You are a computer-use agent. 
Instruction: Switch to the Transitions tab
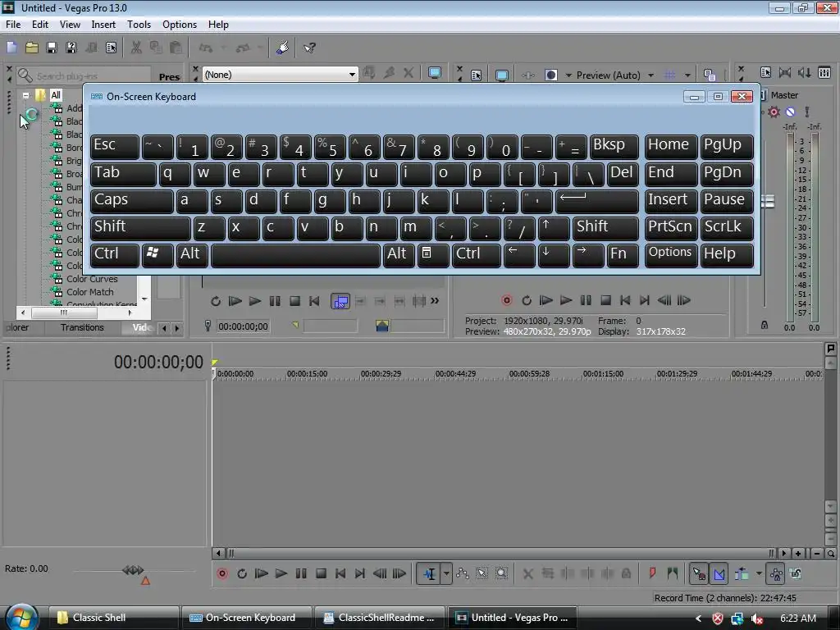[82, 327]
